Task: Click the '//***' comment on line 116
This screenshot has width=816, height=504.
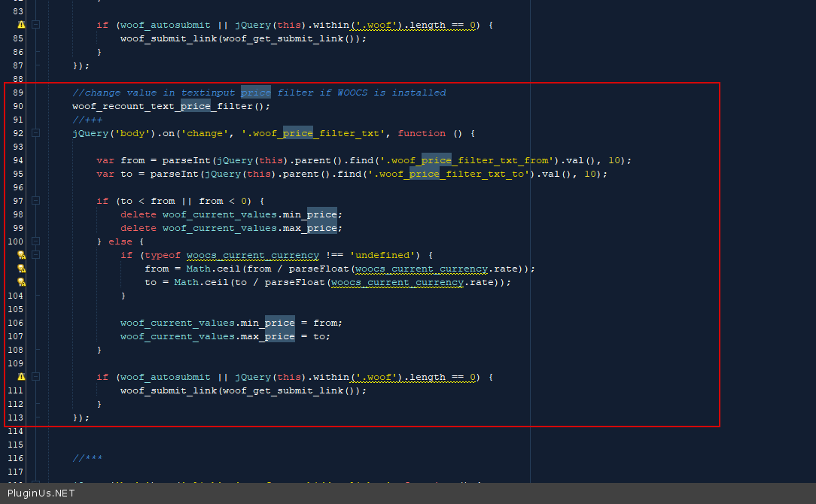Action: [x=87, y=458]
